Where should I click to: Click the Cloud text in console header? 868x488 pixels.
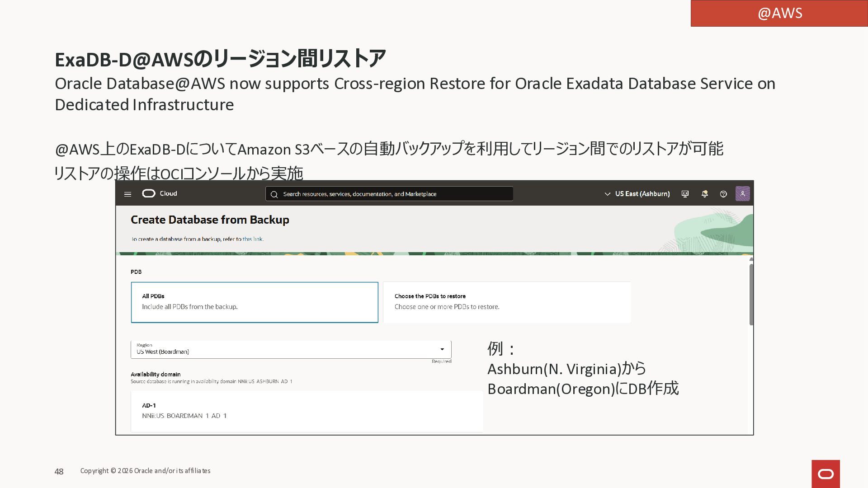(x=168, y=193)
